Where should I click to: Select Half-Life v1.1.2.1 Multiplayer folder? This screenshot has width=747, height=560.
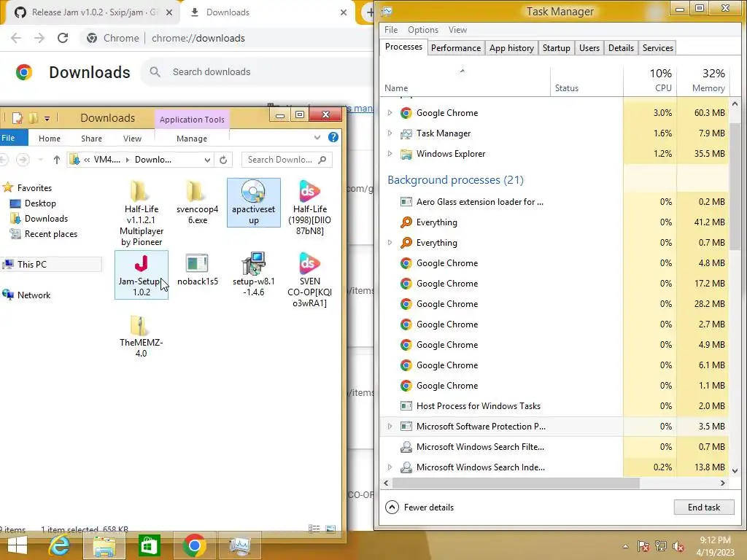coord(141,213)
